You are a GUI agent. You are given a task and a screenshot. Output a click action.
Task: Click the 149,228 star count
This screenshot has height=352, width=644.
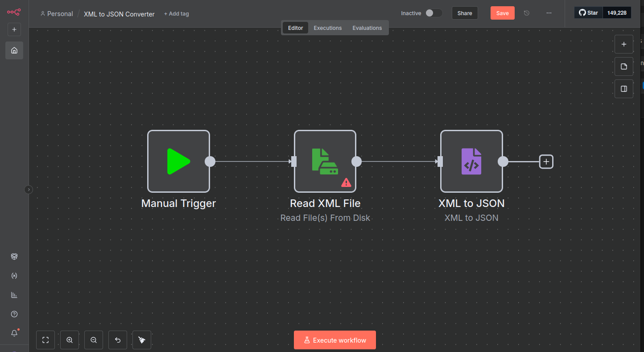coord(617,12)
